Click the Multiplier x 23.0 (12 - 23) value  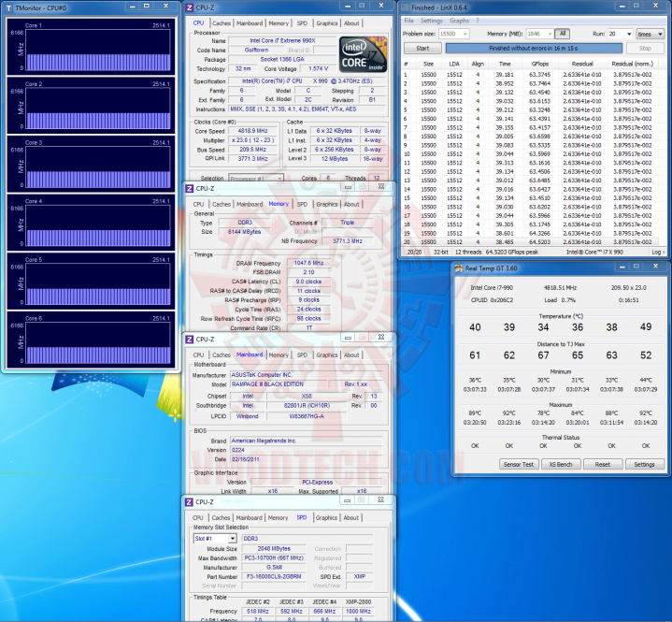coord(253,140)
